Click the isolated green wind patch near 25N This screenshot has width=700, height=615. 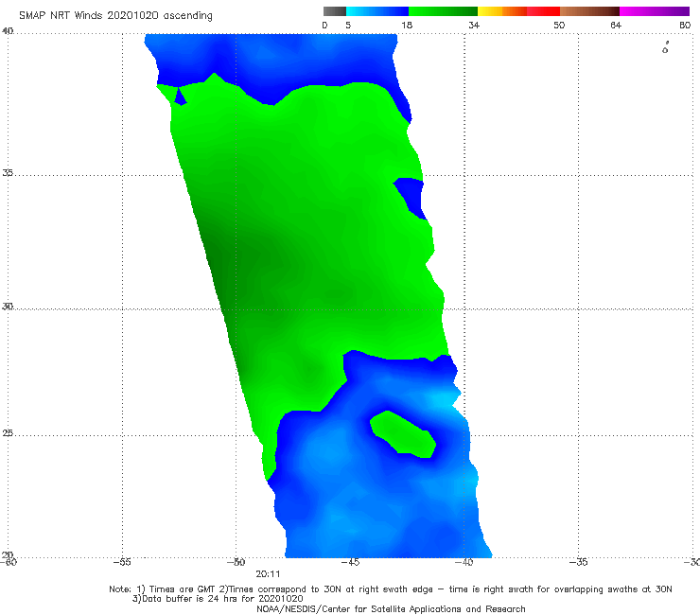[403, 434]
